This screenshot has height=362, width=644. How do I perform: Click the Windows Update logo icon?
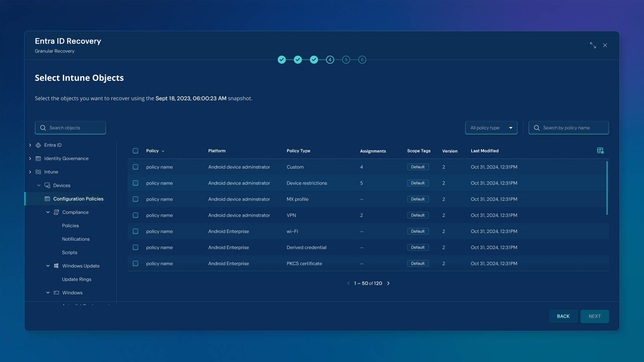pos(56,266)
